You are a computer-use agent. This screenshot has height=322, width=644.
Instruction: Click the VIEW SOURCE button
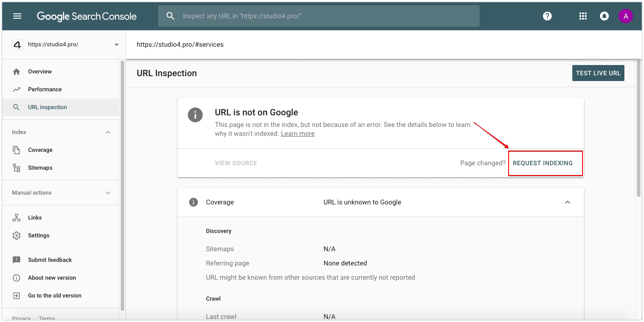pos(236,163)
